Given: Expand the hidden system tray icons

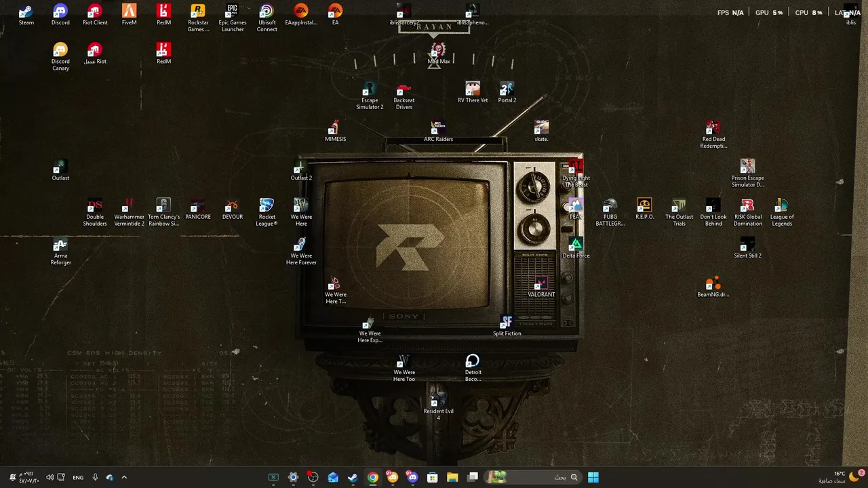Looking at the screenshot, I should 124,477.
